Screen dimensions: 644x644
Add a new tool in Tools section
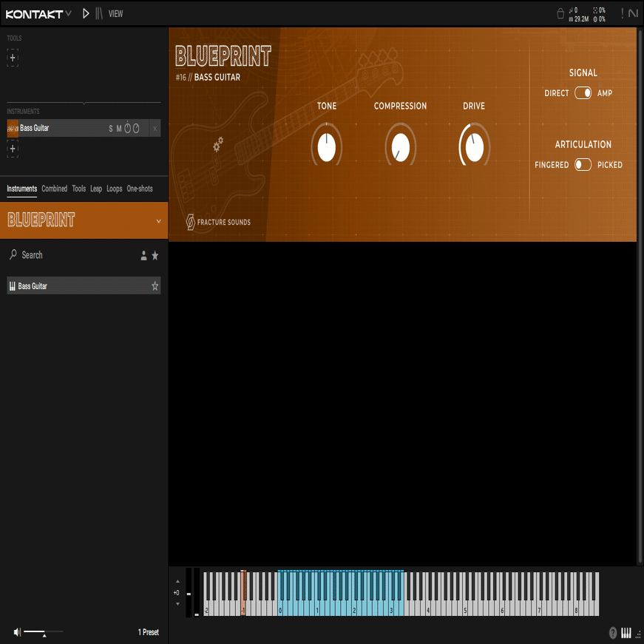pos(13,58)
